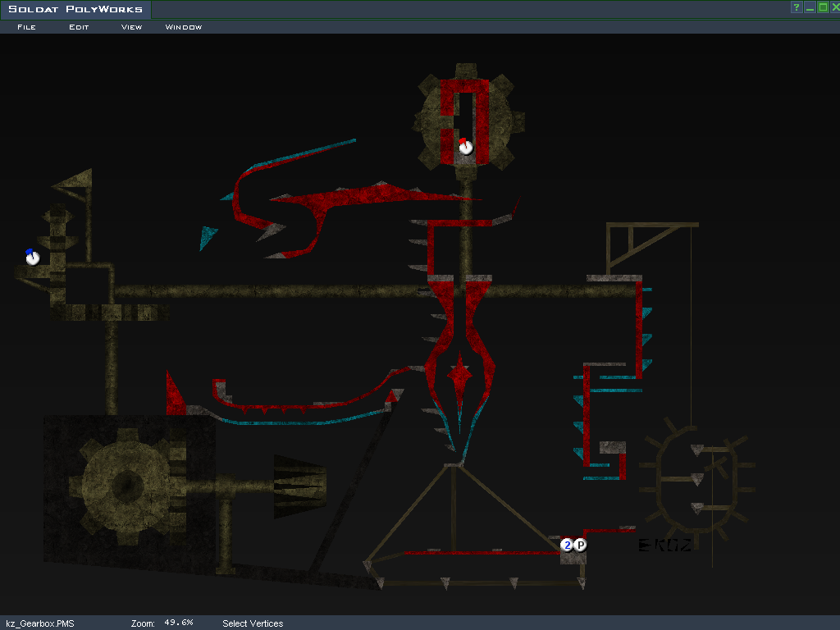Open the View menu
The image size is (840, 630).
coord(131,27)
